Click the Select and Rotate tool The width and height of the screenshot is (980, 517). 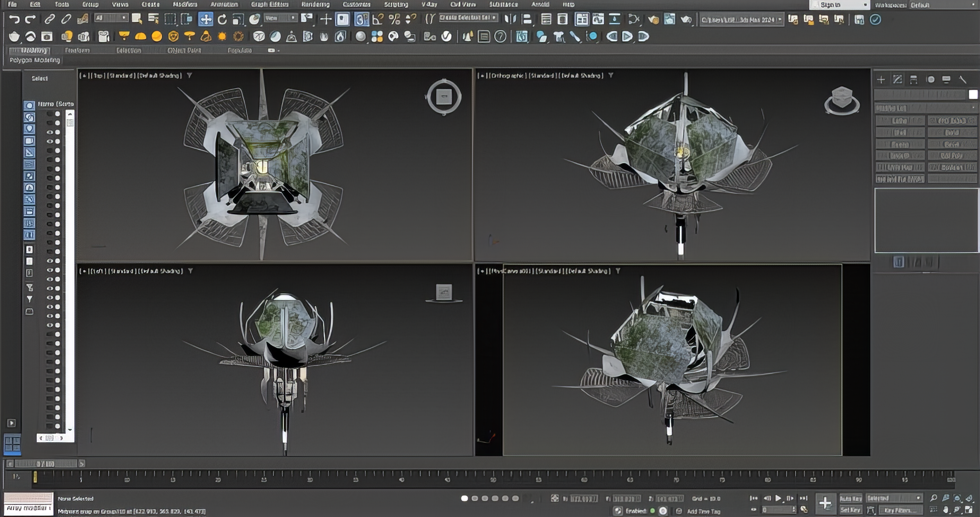pos(222,19)
